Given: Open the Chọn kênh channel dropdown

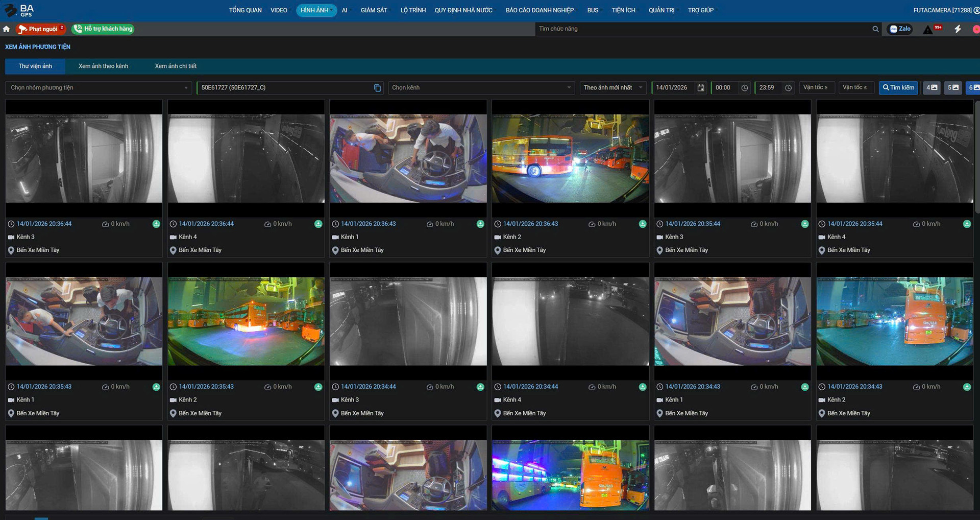Looking at the screenshot, I should (481, 88).
